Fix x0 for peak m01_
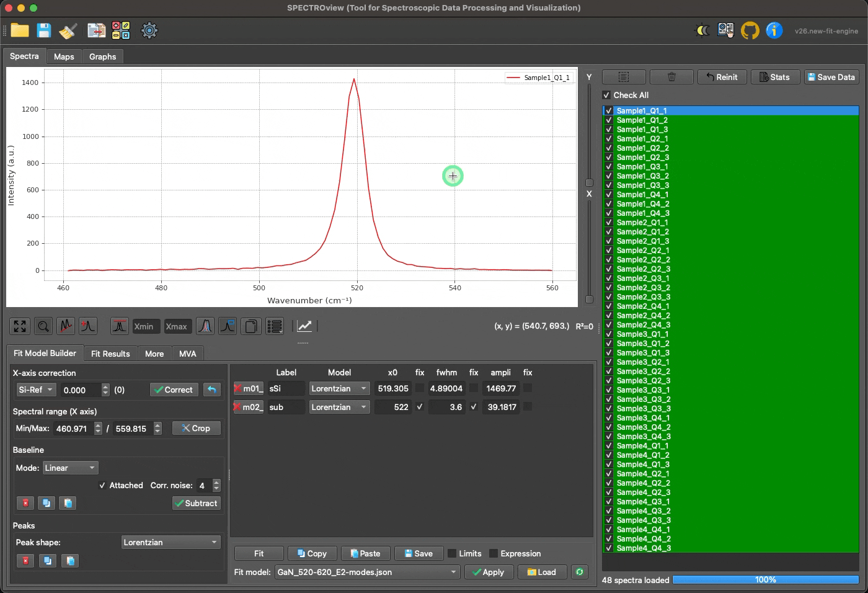Viewport: 868px width, 593px height. point(420,388)
